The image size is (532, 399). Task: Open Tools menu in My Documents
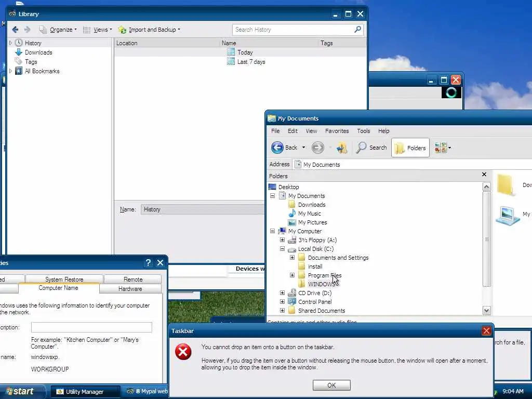[363, 131]
